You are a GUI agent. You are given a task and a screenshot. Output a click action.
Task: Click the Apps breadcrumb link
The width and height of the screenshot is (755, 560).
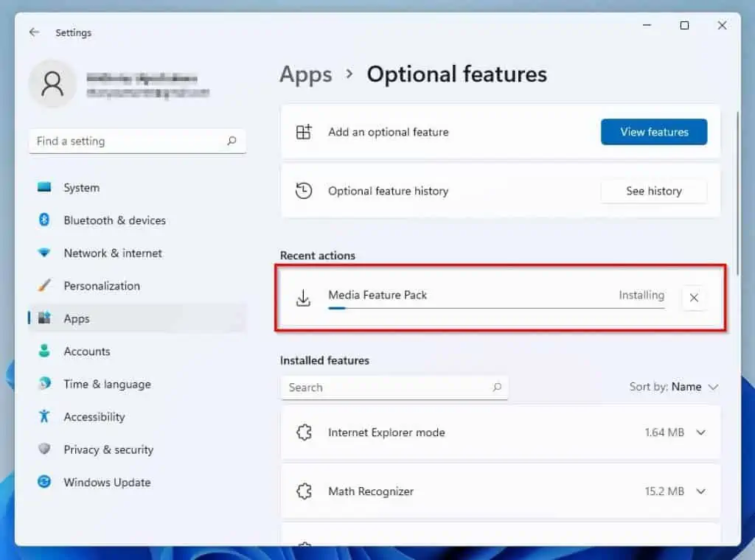[x=306, y=75]
